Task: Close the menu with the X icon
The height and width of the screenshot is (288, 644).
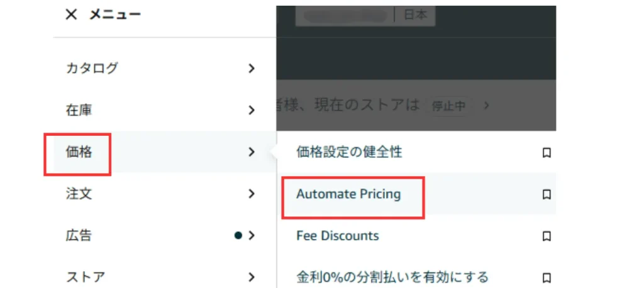Action: 71,15
